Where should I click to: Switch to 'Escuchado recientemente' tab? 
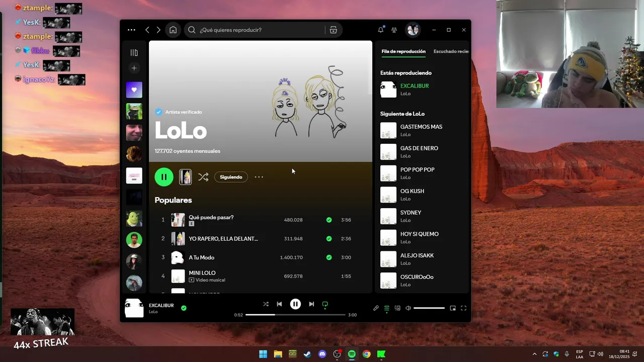451,51
